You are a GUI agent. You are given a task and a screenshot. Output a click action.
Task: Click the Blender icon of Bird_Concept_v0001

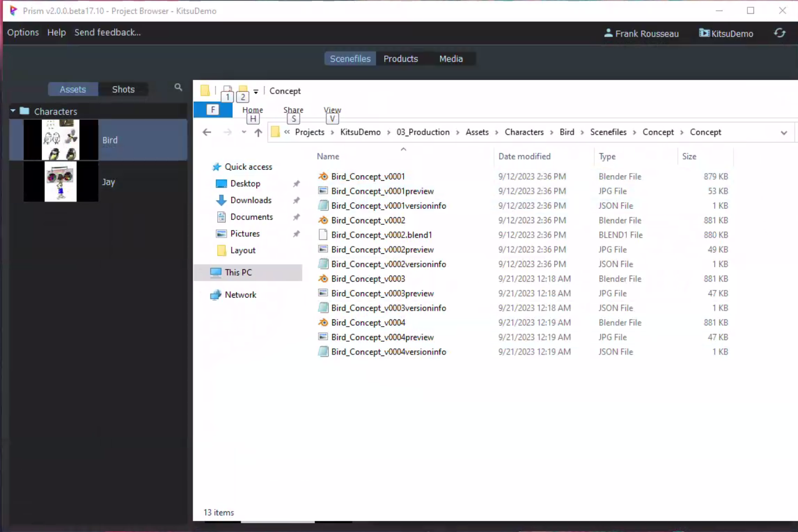(323, 176)
